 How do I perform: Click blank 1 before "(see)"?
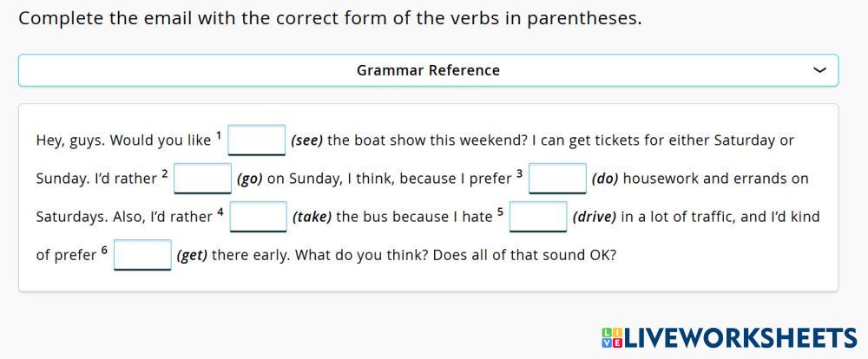pyautogui.click(x=257, y=140)
